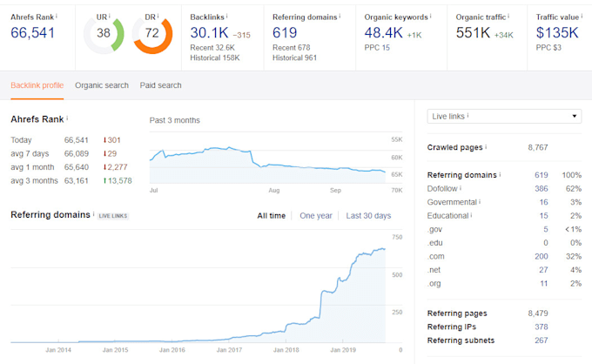Viewport: 592px width, 364px height.
Task: Click the Past 3 months chart label
Action: tap(174, 120)
